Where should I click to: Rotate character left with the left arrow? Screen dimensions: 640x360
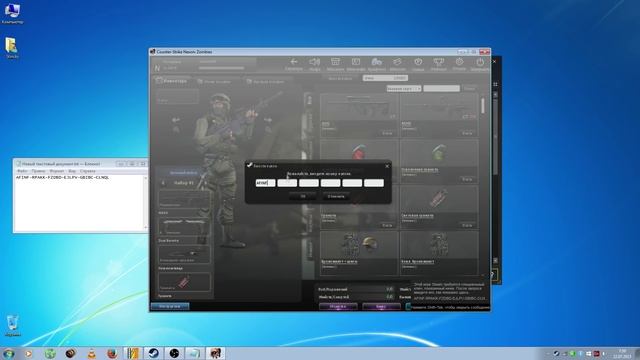point(176,120)
